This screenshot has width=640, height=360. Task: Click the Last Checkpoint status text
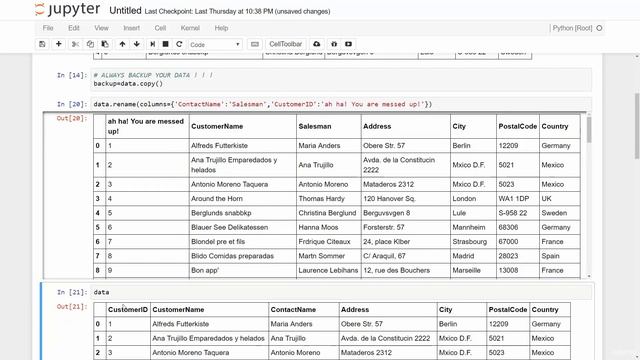pyautogui.click(x=237, y=11)
